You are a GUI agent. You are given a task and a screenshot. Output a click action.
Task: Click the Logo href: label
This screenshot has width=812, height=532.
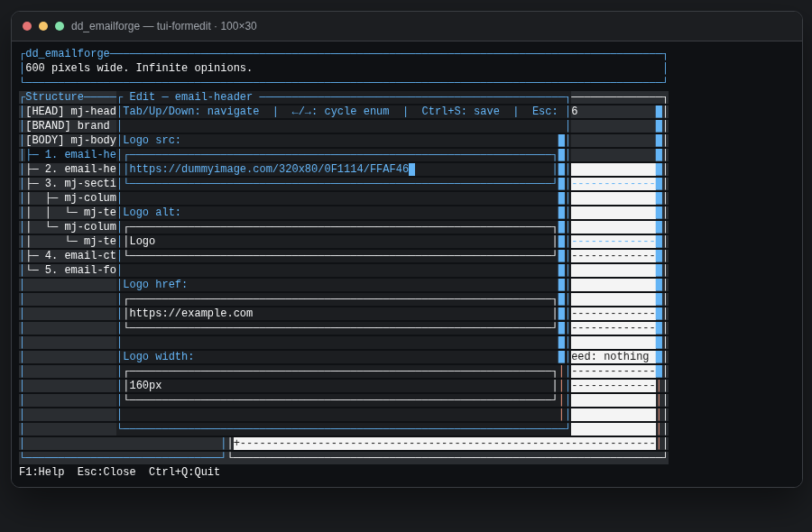[155, 285]
